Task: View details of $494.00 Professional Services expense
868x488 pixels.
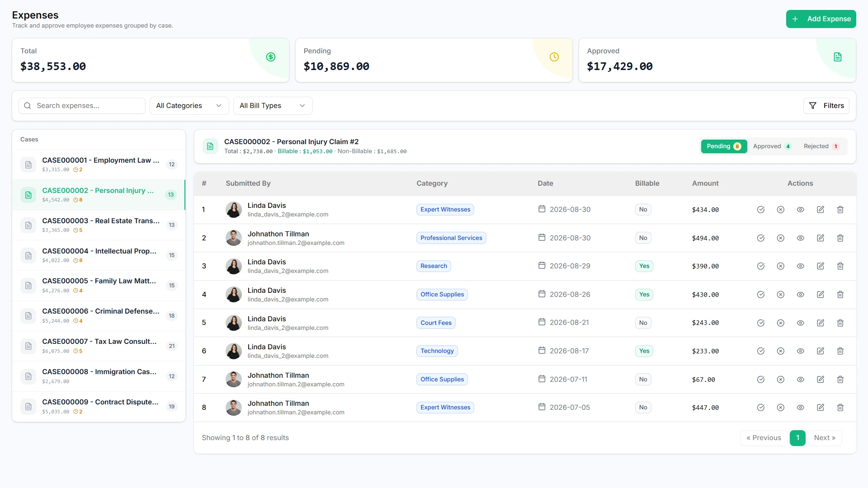Action: pos(801,238)
